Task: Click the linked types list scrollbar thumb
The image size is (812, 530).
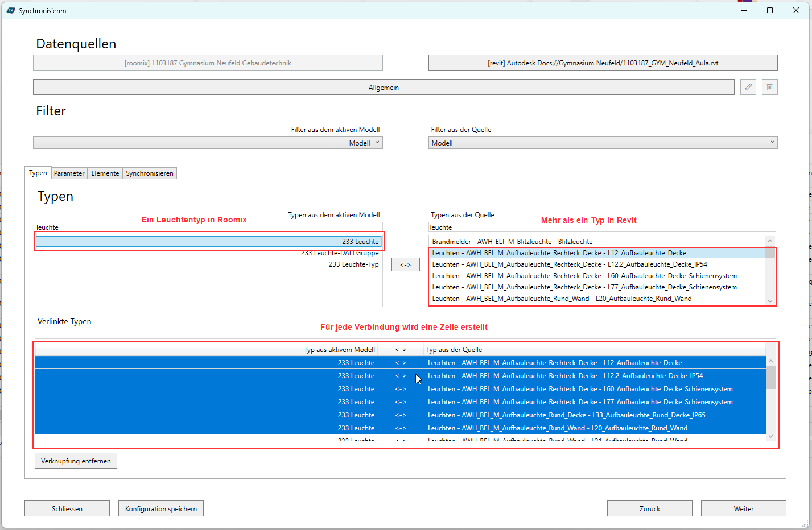Action: [770, 377]
